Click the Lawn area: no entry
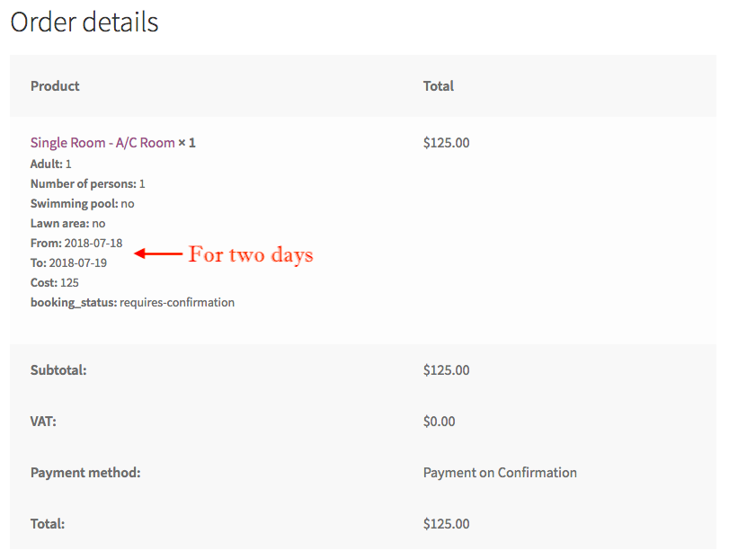This screenshot has width=729, height=560. [x=68, y=224]
